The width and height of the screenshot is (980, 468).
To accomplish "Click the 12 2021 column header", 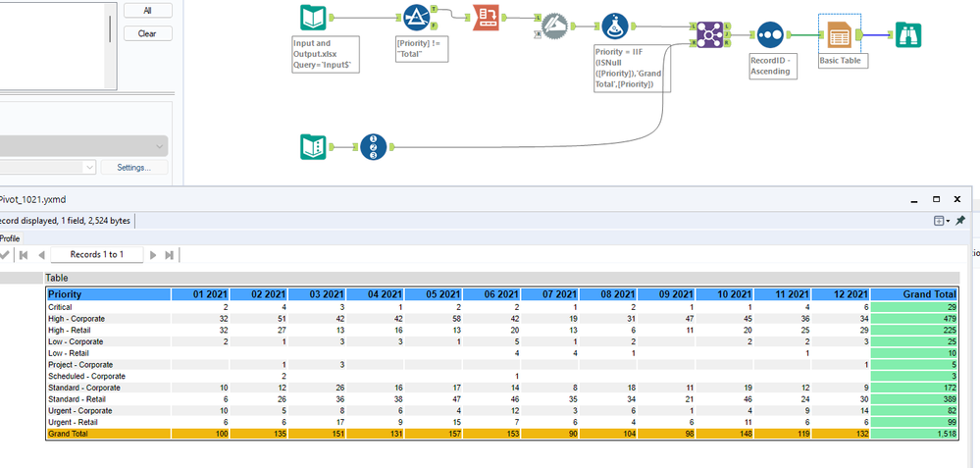I will pos(842,294).
